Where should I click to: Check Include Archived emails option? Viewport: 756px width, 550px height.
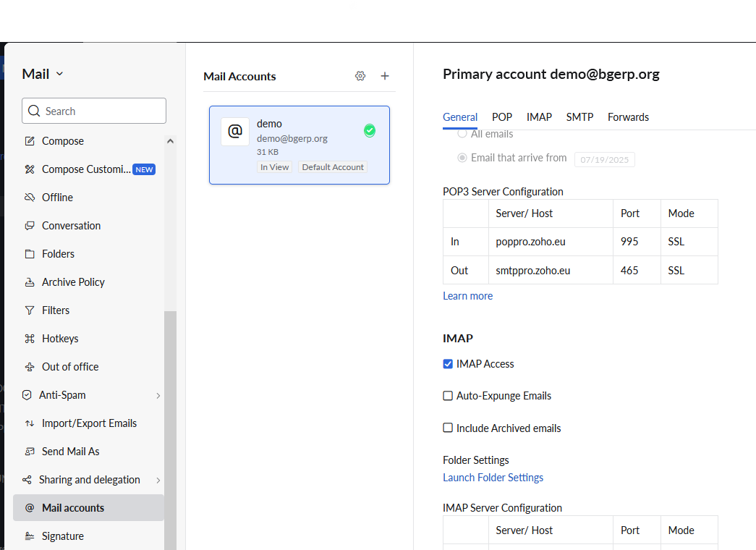point(448,428)
